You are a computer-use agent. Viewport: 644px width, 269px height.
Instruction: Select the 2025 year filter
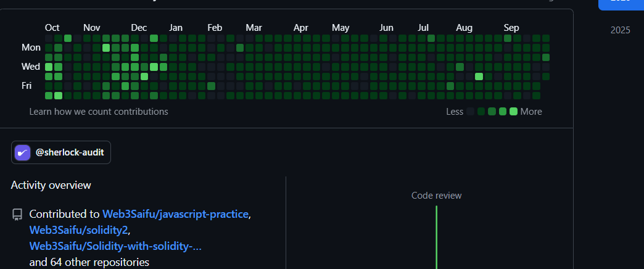(x=620, y=30)
